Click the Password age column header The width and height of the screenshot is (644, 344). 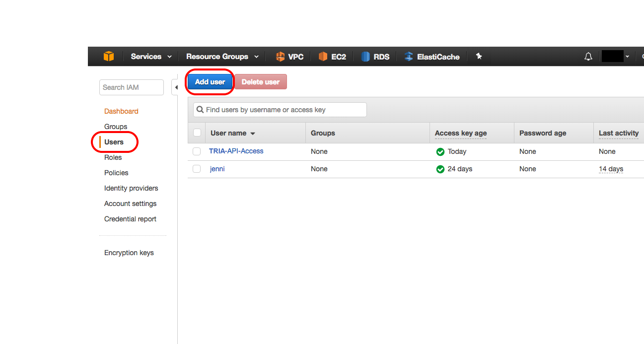point(543,133)
